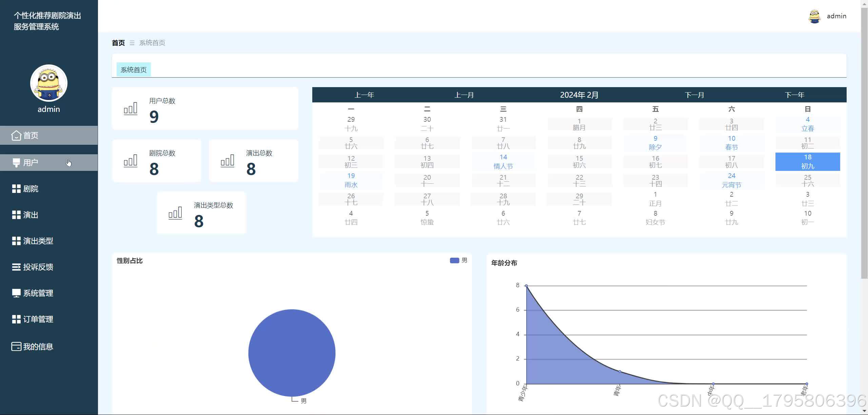
Task: Click the 剧院 grid icon
Action: [16, 189]
